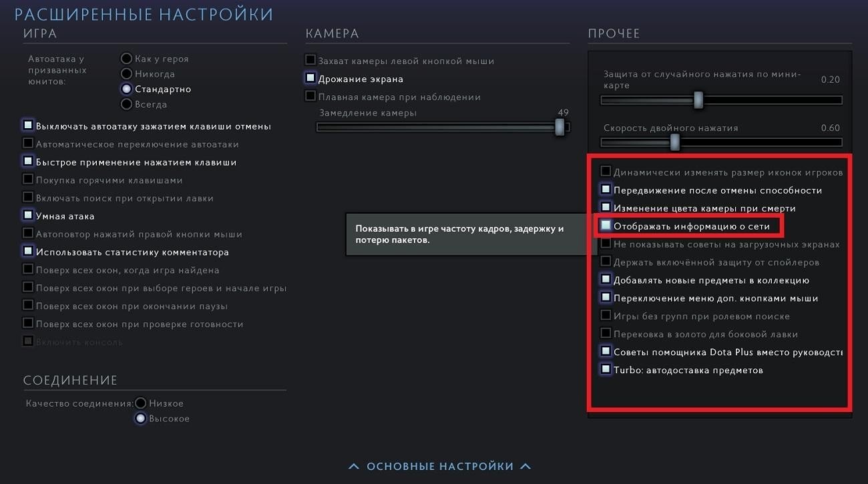Set connection quality to Высокое
The height and width of the screenshot is (484, 868).
click(x=140, y=419)
